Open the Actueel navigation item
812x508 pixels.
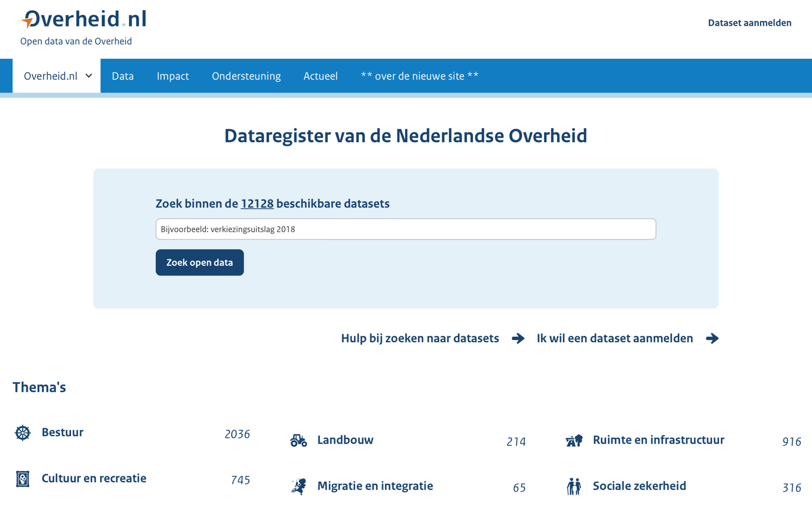point(320,76)
